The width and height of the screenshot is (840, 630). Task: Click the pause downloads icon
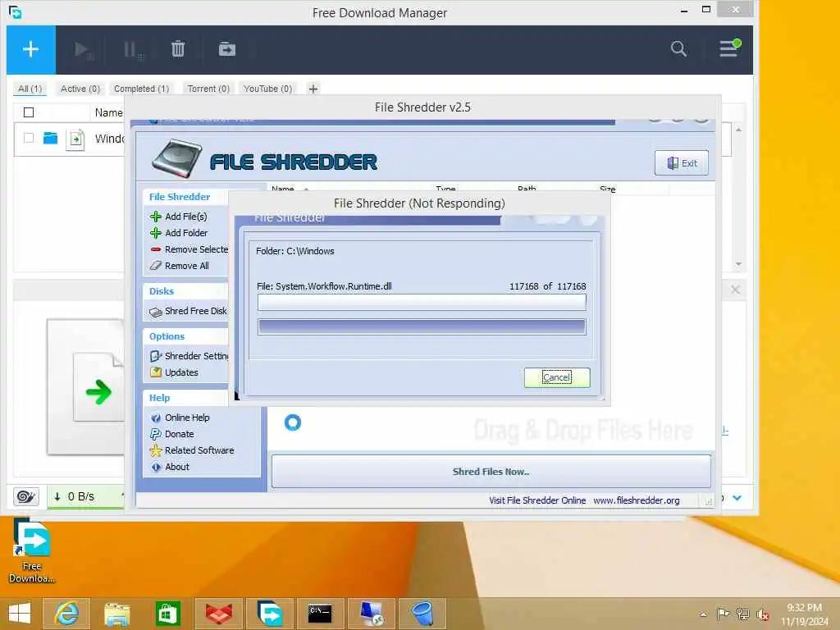point(132,50)
